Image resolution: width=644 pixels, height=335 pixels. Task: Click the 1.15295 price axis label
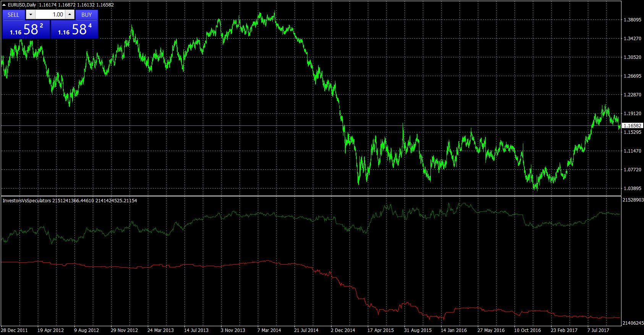point(632,132)
